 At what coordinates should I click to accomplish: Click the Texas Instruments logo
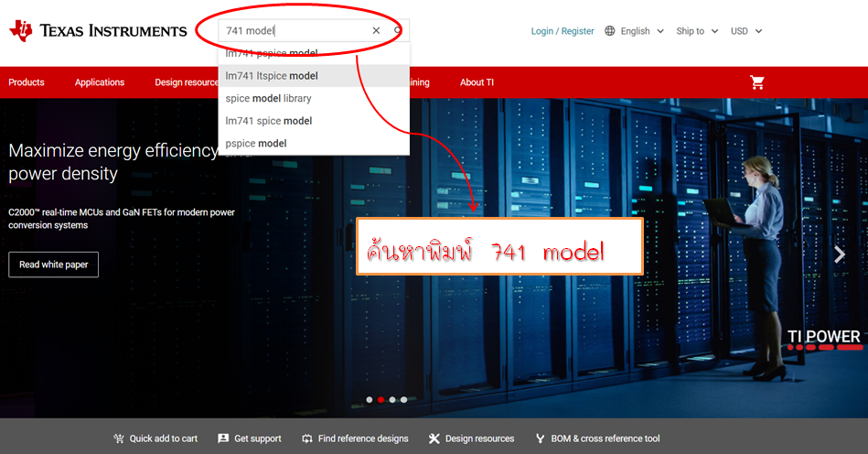click(98, 31)
